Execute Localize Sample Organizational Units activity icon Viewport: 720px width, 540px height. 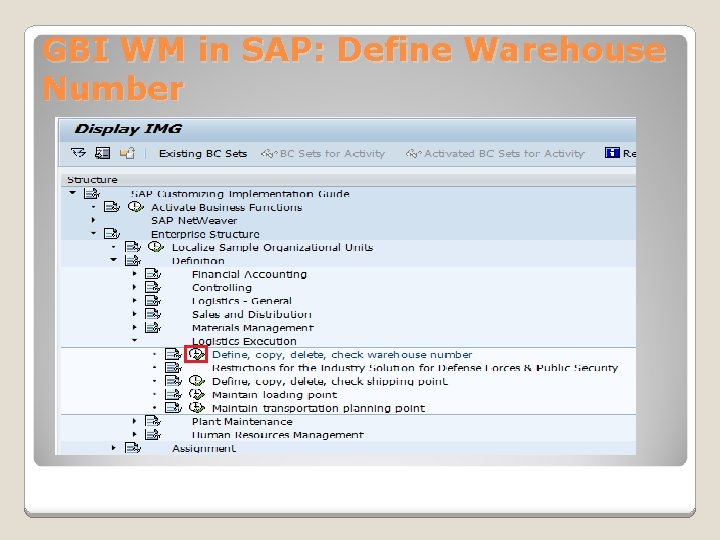156,247
